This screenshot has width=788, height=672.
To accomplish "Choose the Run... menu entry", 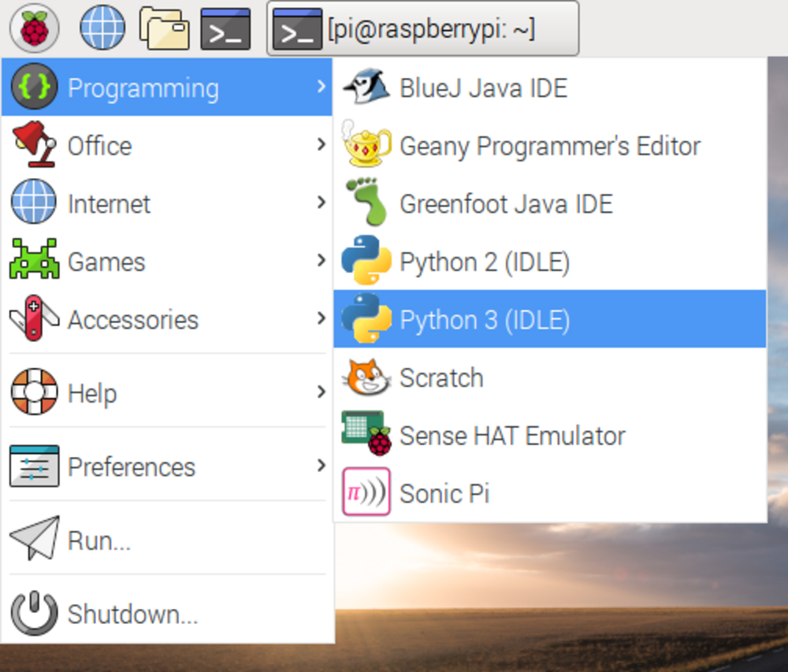I will [167, 540].
